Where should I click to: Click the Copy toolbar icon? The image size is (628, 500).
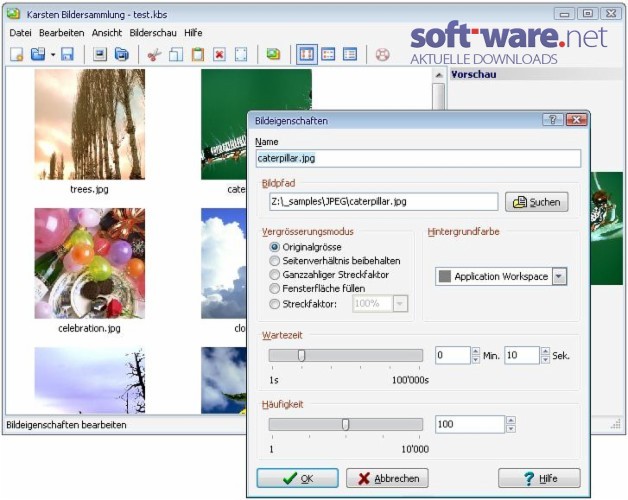coord(176,54)
